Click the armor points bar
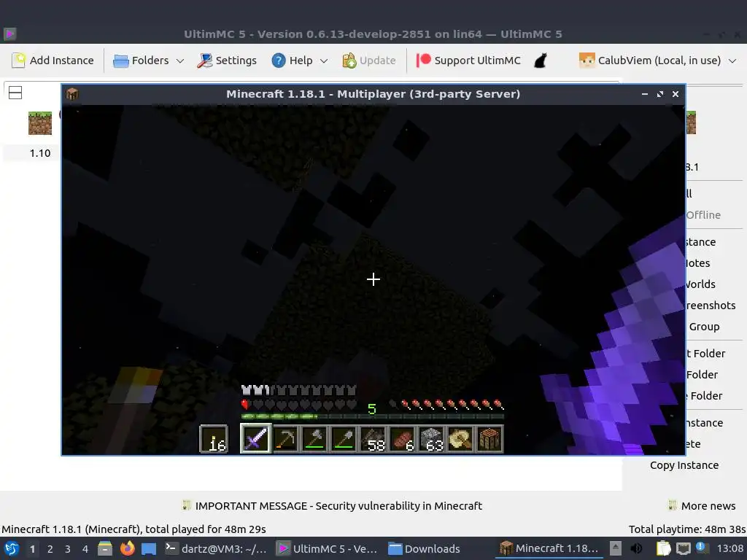The height and width of the screenshot is (560, 747). [x=298, y=391]
